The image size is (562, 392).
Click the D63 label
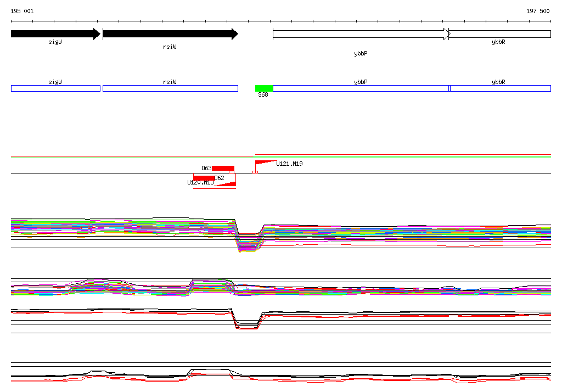tap(206, 168)
